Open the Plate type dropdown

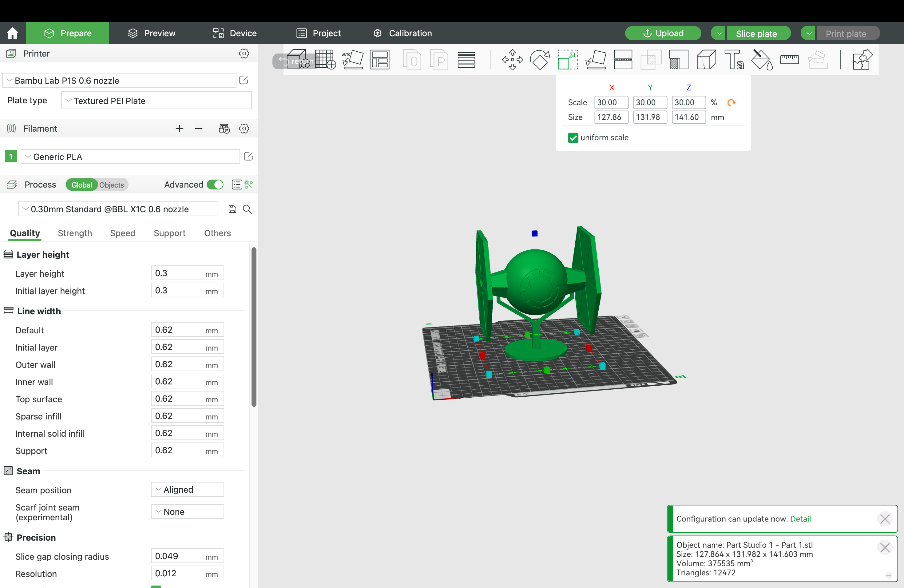pyautogui.click(x=156, y=101)
